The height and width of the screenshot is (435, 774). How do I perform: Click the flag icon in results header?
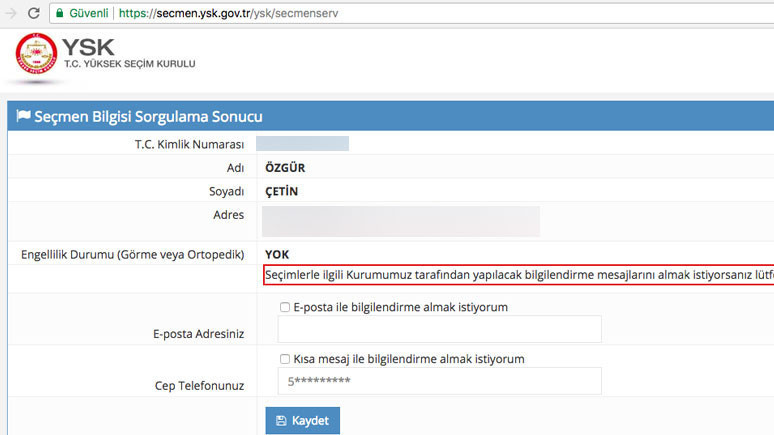[x=23, y=116]
